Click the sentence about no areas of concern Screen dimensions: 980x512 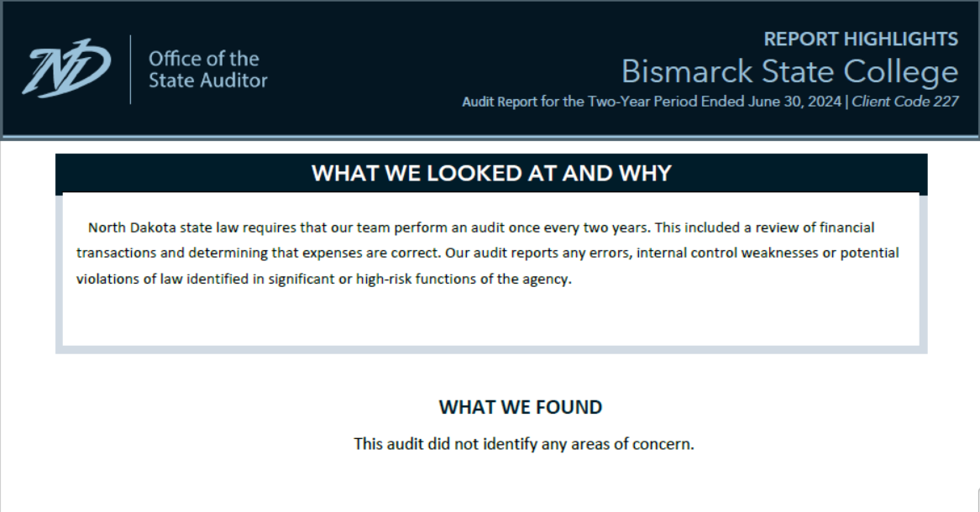[x=524, y=444]
